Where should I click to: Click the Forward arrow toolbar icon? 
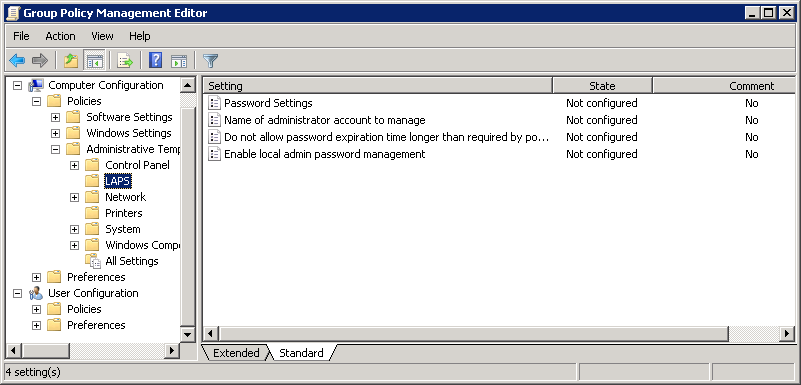coord(39,61)
